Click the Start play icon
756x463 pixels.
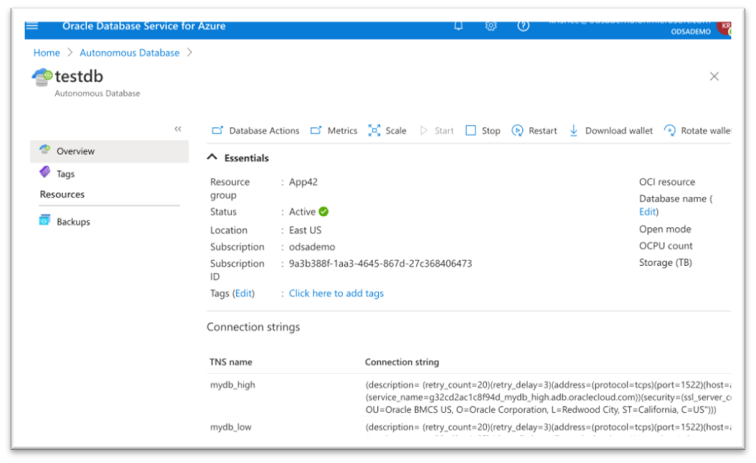click(x=423, y=130)
